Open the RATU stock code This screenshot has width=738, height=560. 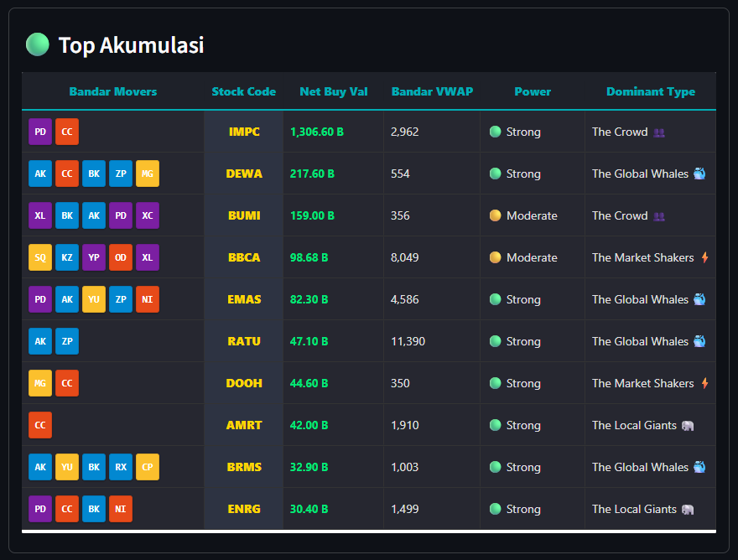tap(244, 341)
